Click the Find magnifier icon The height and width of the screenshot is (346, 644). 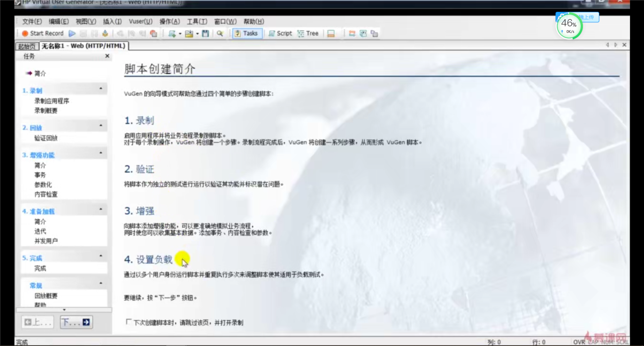[x=220, y=34]
